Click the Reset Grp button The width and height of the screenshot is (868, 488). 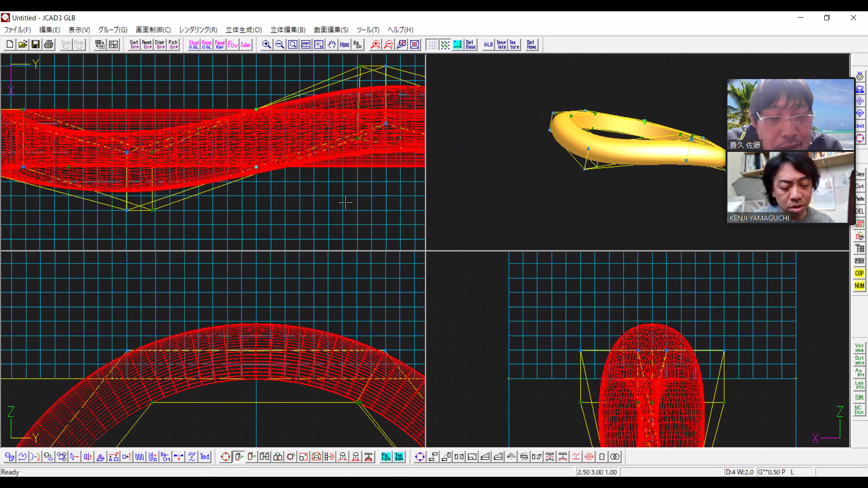(x=147, y=44)
